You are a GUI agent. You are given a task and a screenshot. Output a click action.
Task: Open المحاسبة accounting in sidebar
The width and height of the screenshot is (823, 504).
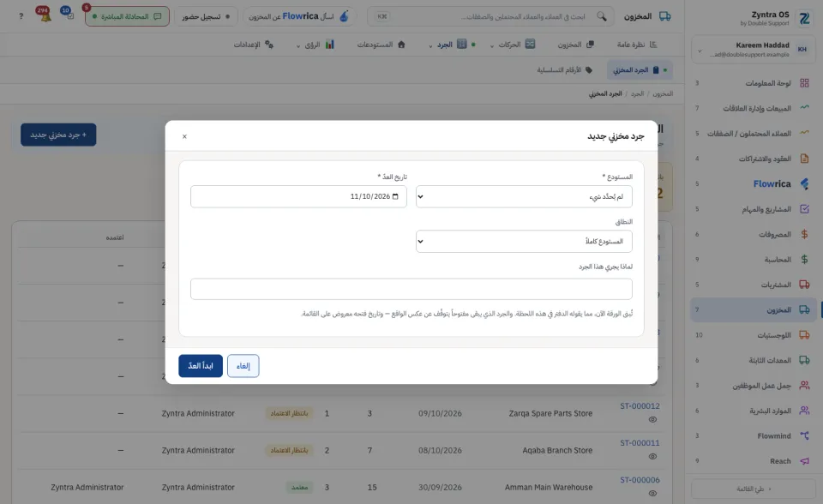(754, 260)
